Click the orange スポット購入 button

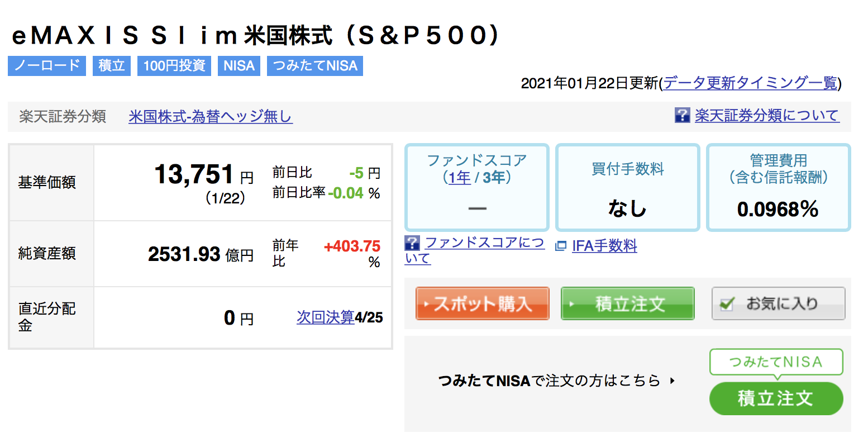(x=483, y=303)
